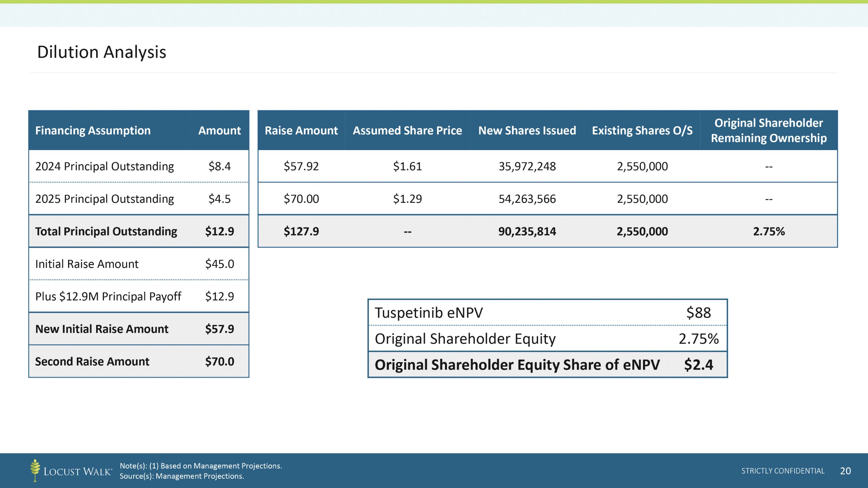Select the Assumed Share Price header
Image resolution: width=868 pixels, height=488 pixels.
407,131
